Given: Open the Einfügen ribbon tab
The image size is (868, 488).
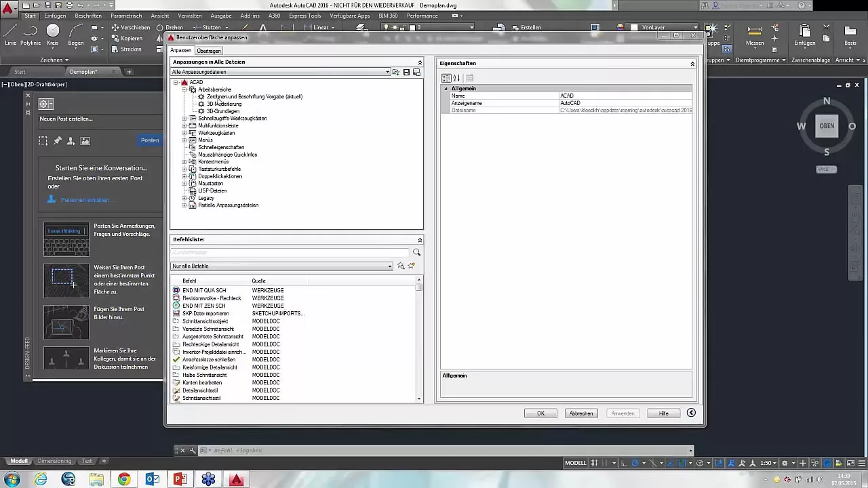Looking at the screenshot, I should coord(56,16).
